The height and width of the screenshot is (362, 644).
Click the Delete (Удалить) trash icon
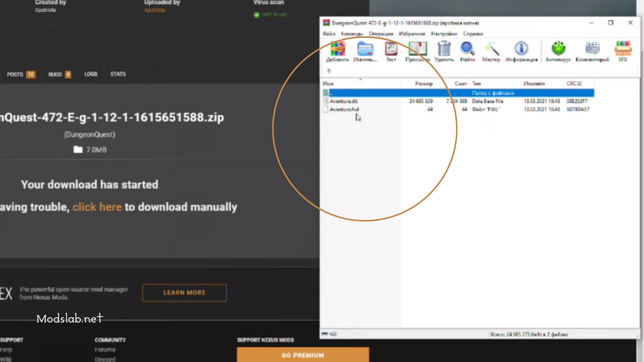click(x=444, y=49)
